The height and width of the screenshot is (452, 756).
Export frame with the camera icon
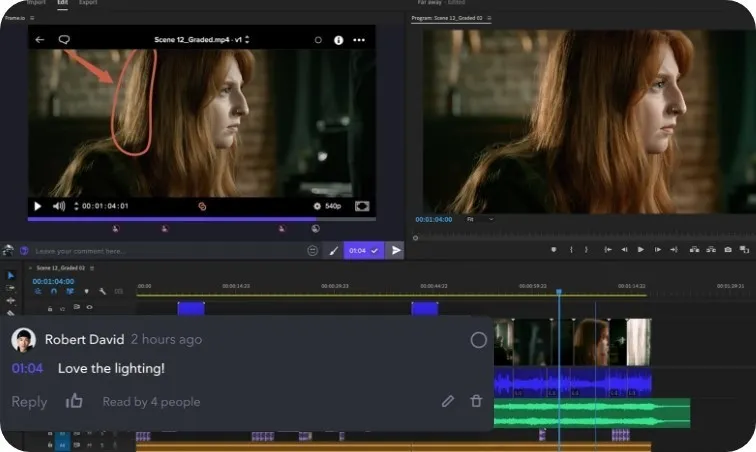[728, 249]
